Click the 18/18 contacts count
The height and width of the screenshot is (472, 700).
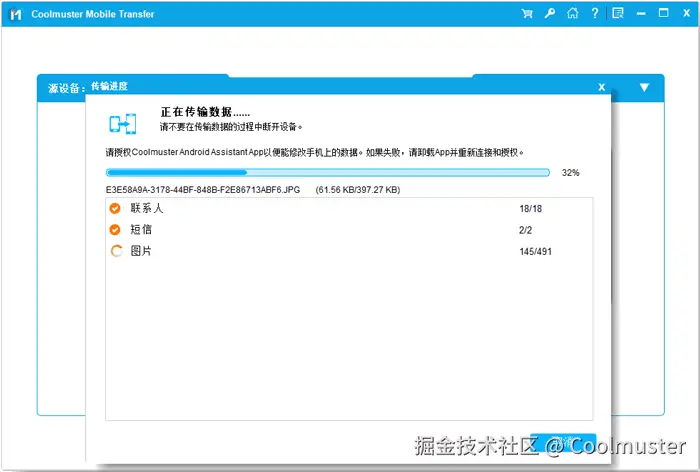point(530,209)
